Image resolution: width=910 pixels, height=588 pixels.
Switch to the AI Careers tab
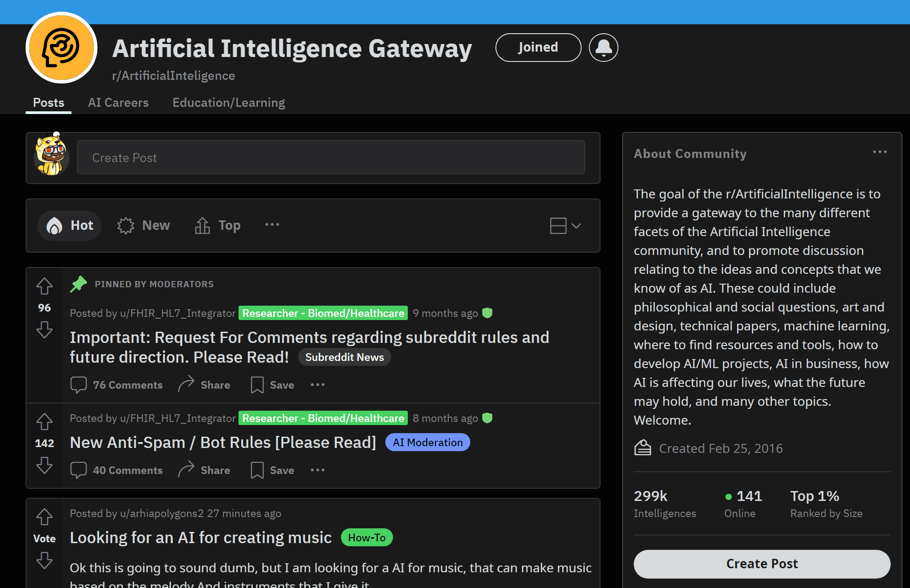coord(118,103)
